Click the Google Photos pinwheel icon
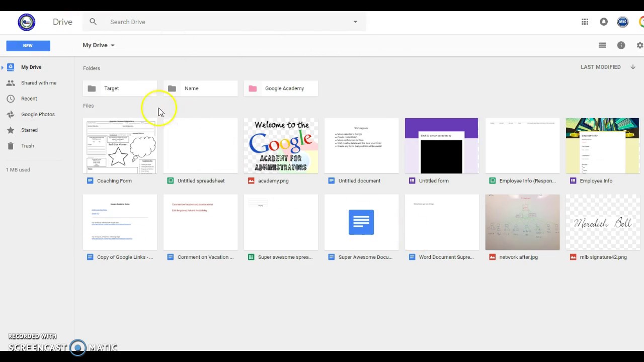This screenshot has width=644, height=362. pos(11,114)
